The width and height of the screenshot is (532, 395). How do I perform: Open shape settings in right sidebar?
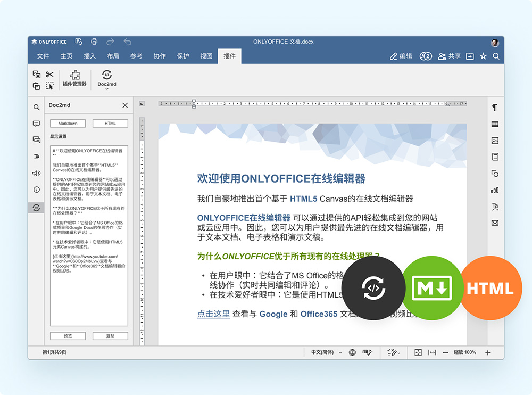pos(495,174)
